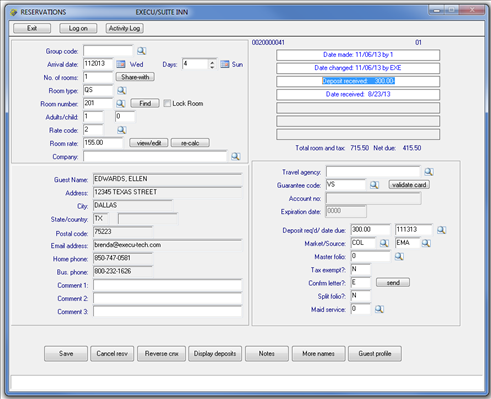Screen dimensions: 491x399
Task: Focus the Travel agency field
Action: point(373,172)
